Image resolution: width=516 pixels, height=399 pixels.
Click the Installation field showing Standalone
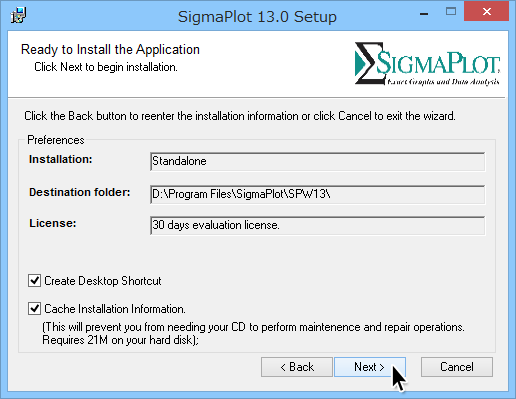coord(317,161)
